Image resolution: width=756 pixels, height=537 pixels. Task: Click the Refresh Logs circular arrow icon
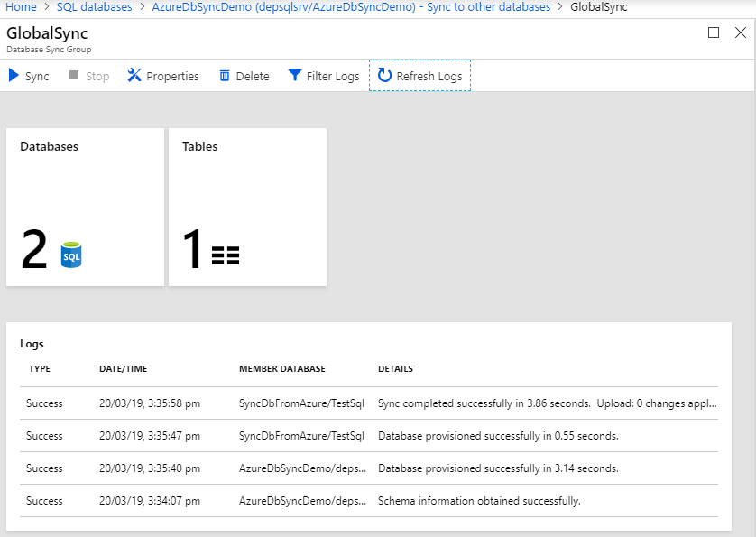384,75
